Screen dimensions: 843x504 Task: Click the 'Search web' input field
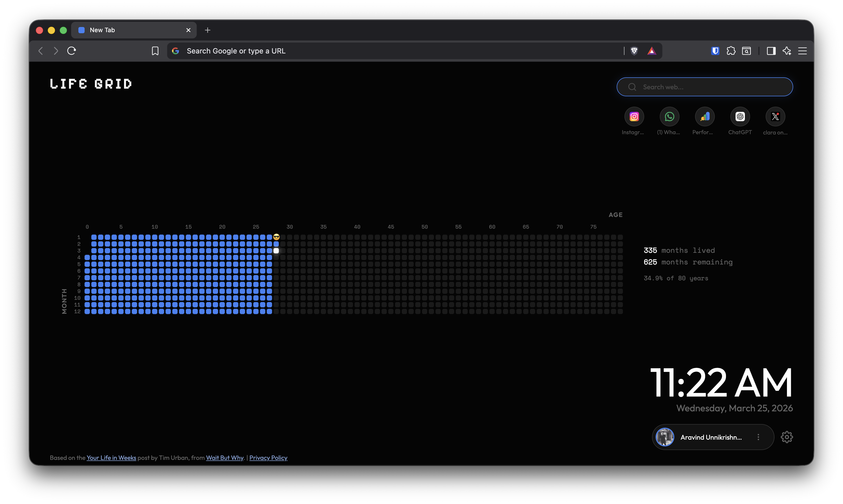(x=704, y=87)
